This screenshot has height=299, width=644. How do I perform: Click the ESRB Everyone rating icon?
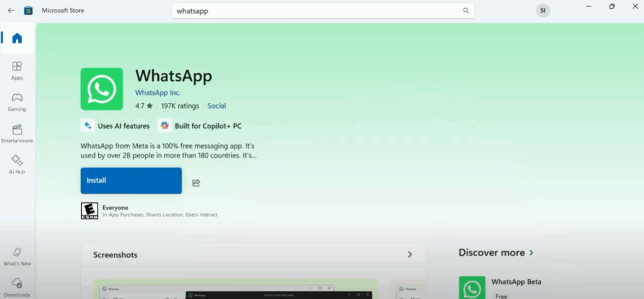point(89,211)
